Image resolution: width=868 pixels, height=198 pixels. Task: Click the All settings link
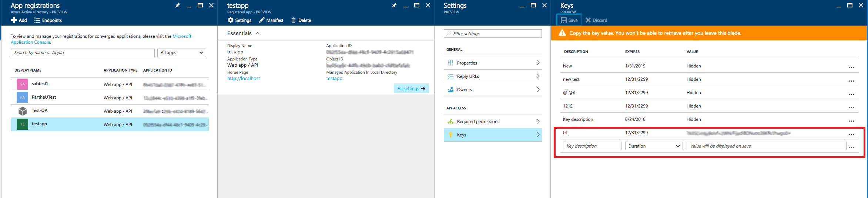tap(411, 89)
